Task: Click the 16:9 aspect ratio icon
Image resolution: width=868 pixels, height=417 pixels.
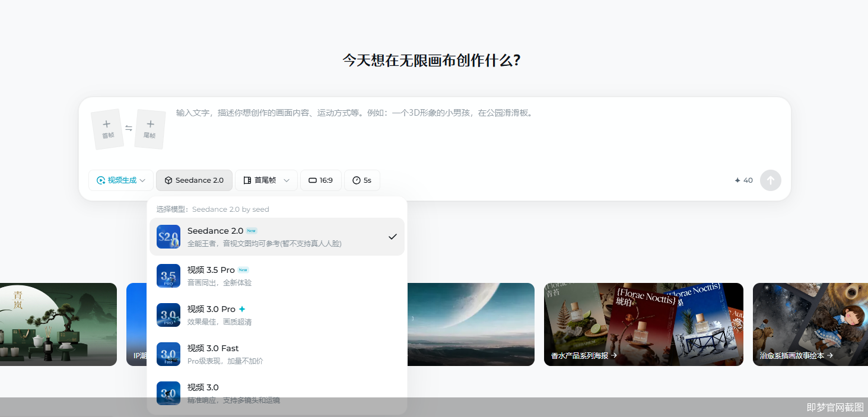Action: [x=313, y=180]
